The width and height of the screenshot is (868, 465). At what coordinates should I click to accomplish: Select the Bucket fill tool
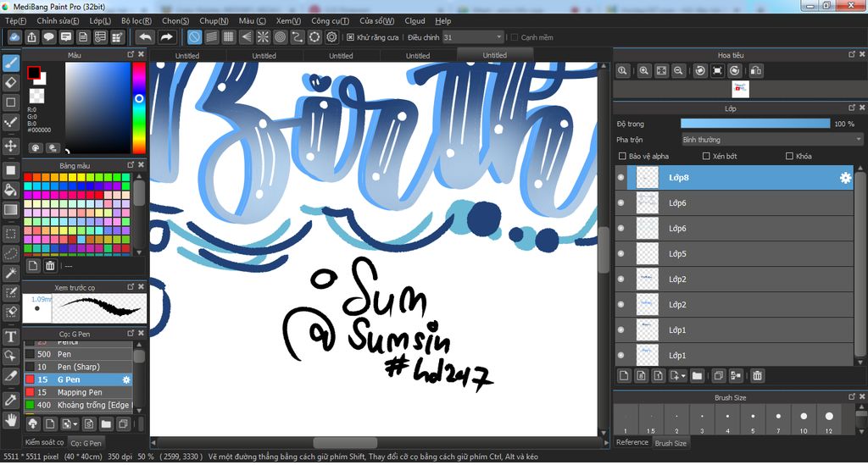[10, 191]
